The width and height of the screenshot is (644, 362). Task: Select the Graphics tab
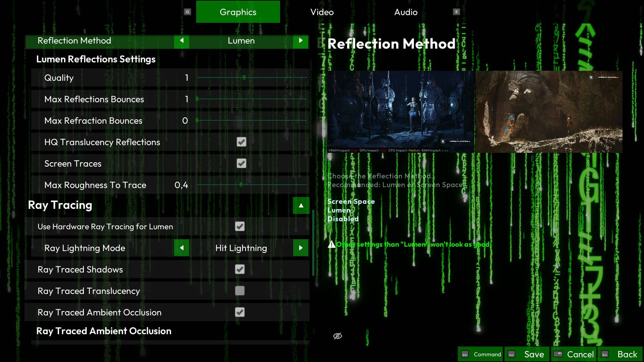[x=238, y=12]
